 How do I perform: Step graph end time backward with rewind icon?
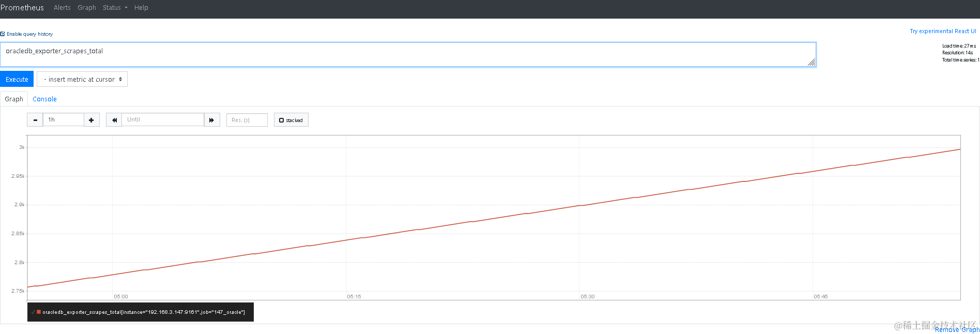[x=114, y=120]
